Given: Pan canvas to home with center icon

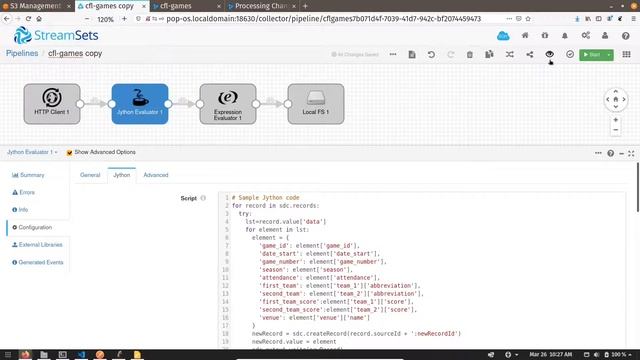Looking at the screenshot, I should coord(616,99).
